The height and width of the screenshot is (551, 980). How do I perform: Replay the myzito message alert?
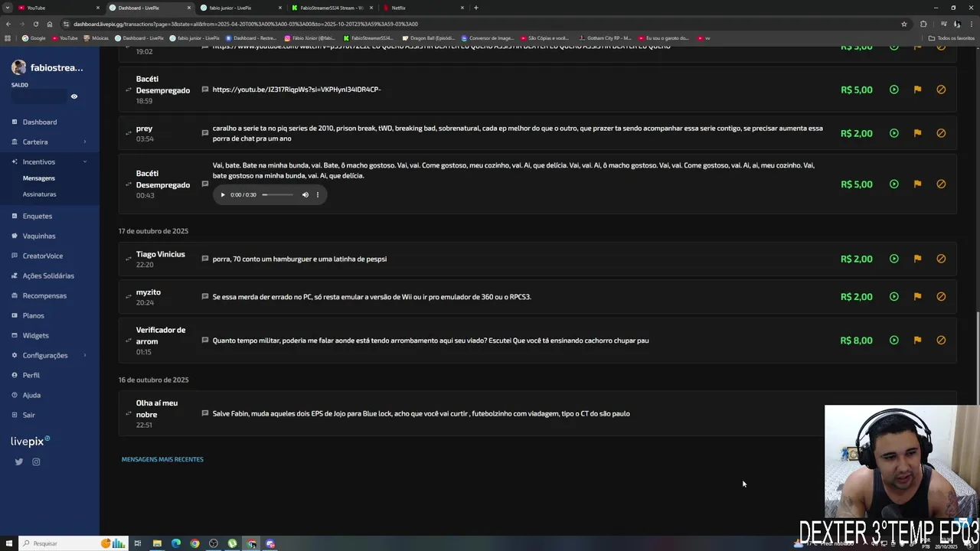[x=893, y=296]
